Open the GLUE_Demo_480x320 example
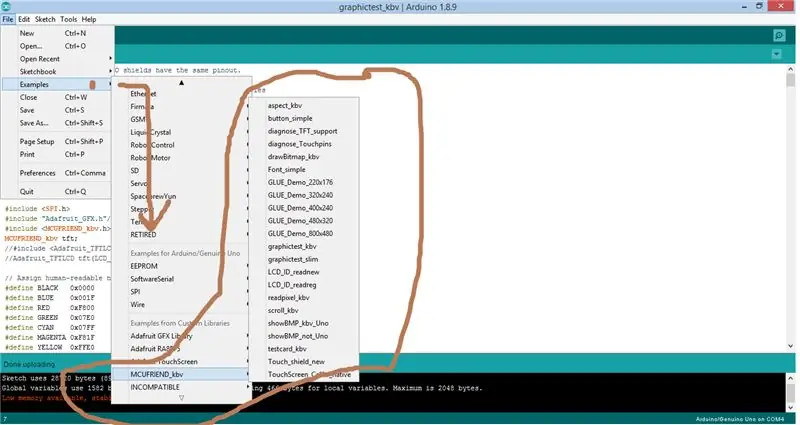 [304, 220]
